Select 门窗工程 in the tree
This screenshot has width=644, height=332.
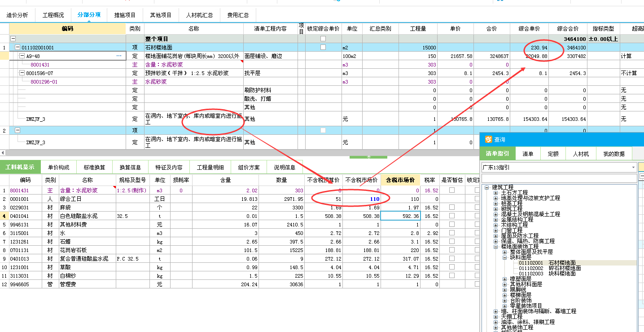[x=512, y=230]
